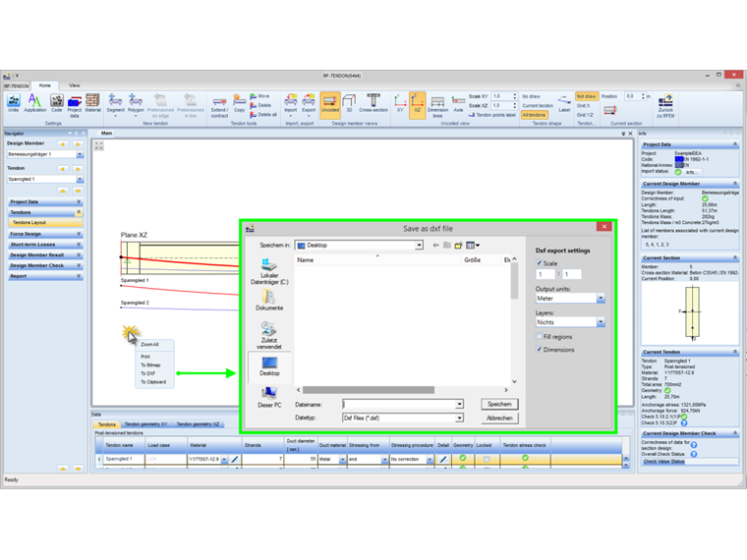
Task: Open the Tendon Spannglied 1 dropdown
Action: point(80,179)
